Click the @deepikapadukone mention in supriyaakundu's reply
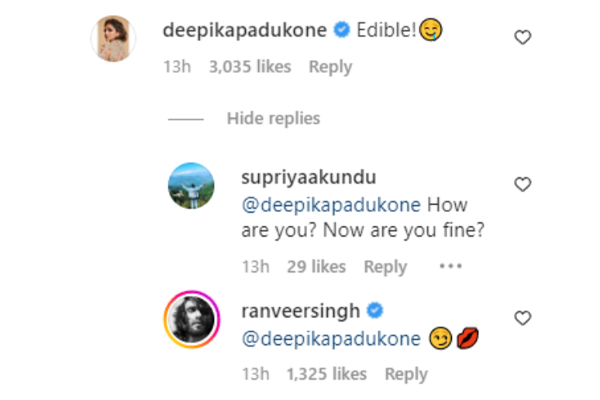This screenshot has width=600, height=400. 331,208
